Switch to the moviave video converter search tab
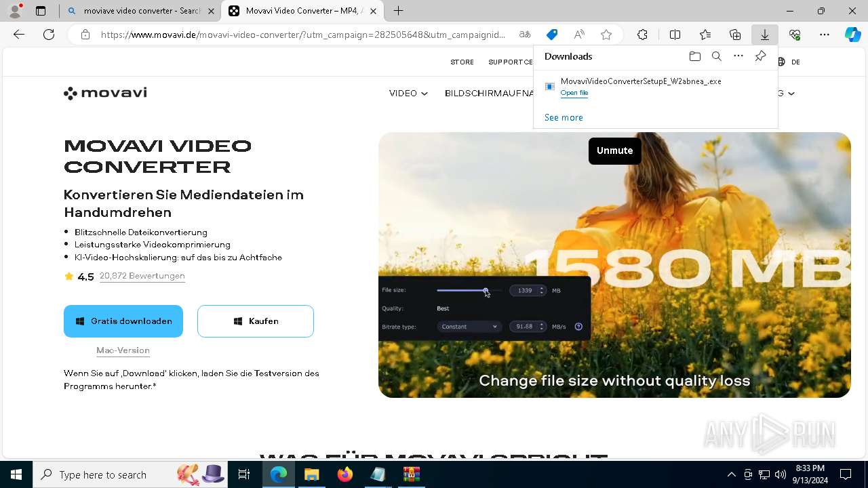 [141, 11]
